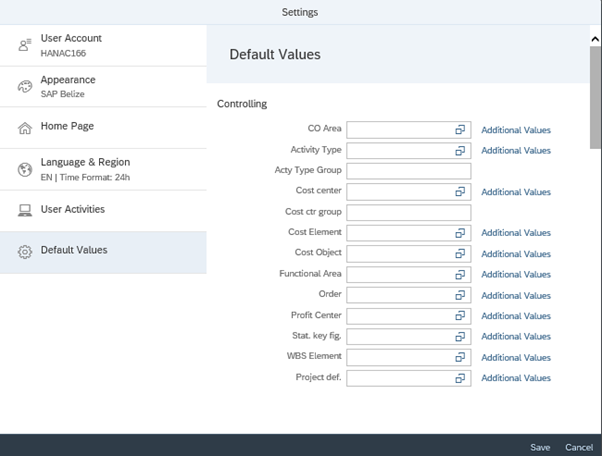Click the vertical scrollbar up arrow
602x456 pixels.
(x=596, y=38)
